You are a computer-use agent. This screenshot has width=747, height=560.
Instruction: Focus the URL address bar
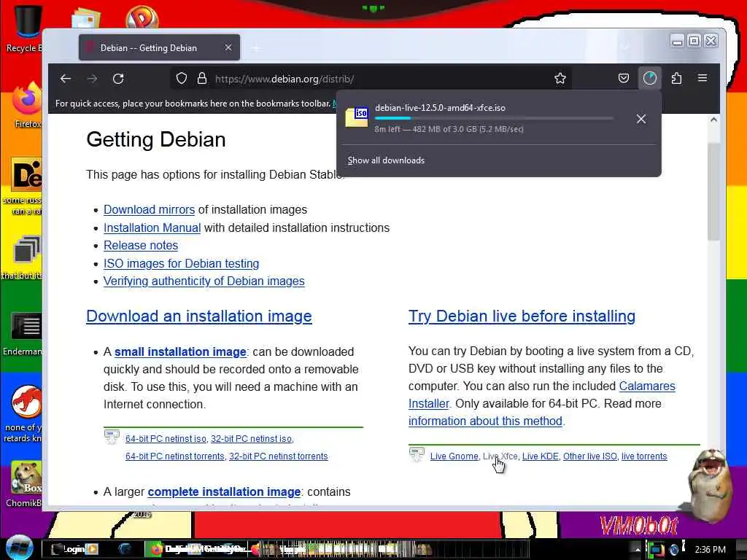coord(371,79)
